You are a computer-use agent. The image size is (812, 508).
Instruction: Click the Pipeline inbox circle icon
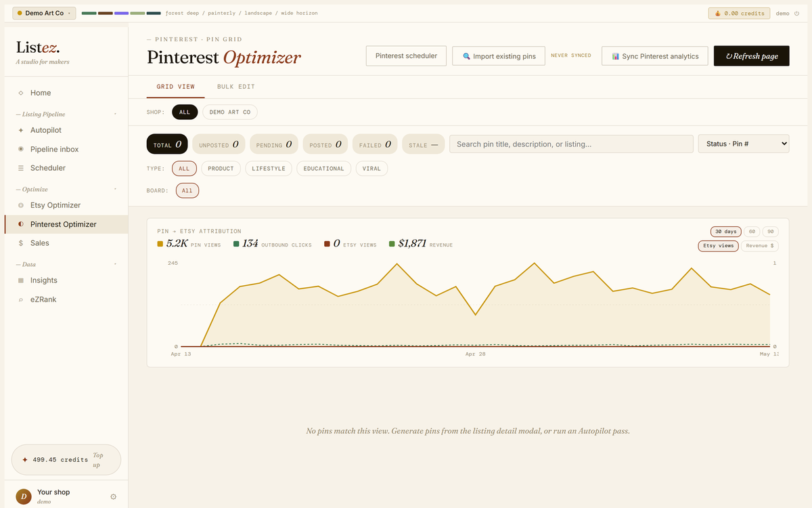21,149
